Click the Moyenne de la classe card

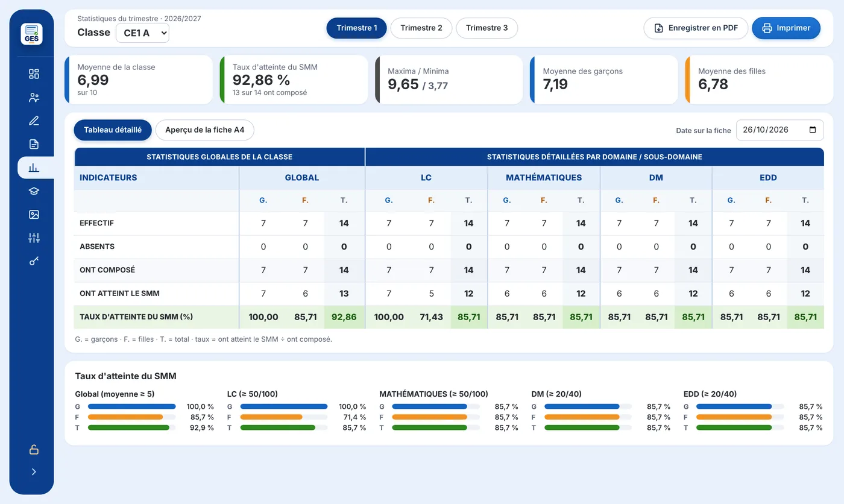tap(139, 80)
